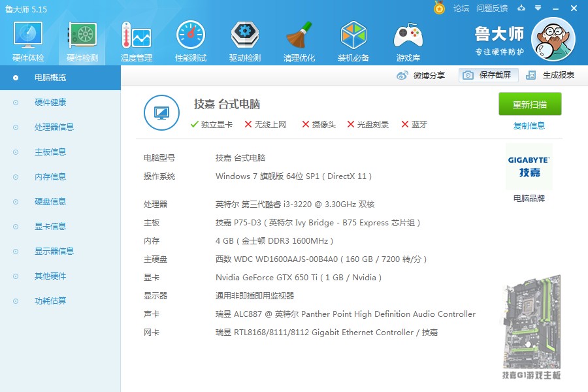This screenshot has width=588, height=392.
Task: Click the 电脑品牌 label under the logo
Action: click(x=529, y=199)
